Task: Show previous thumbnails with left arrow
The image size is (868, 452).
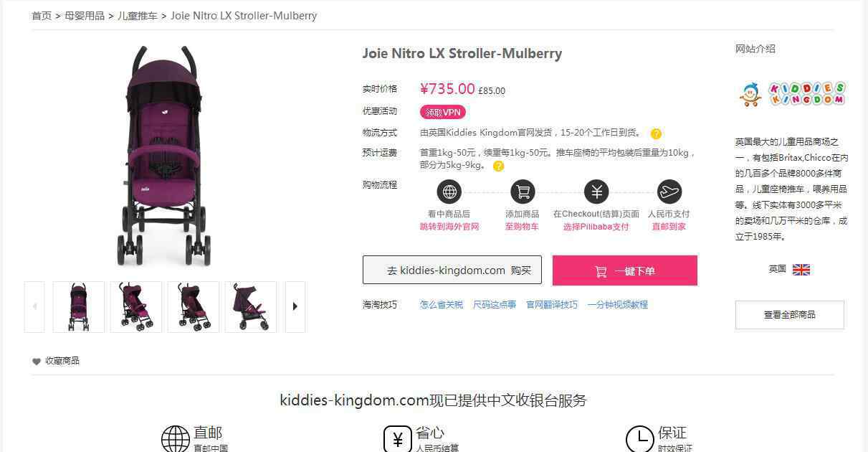Action: coord(34,306)
